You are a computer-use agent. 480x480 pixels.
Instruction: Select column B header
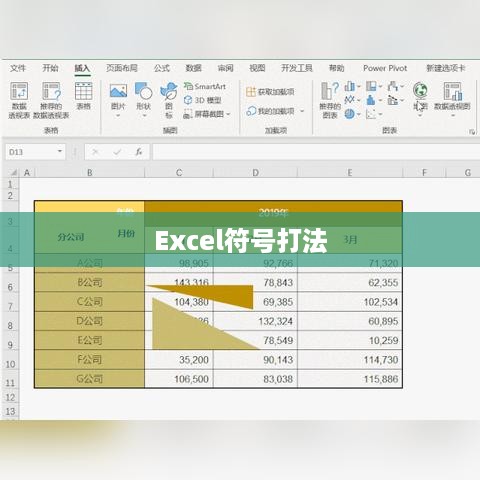pyautogui.click(x=90, y=173)
